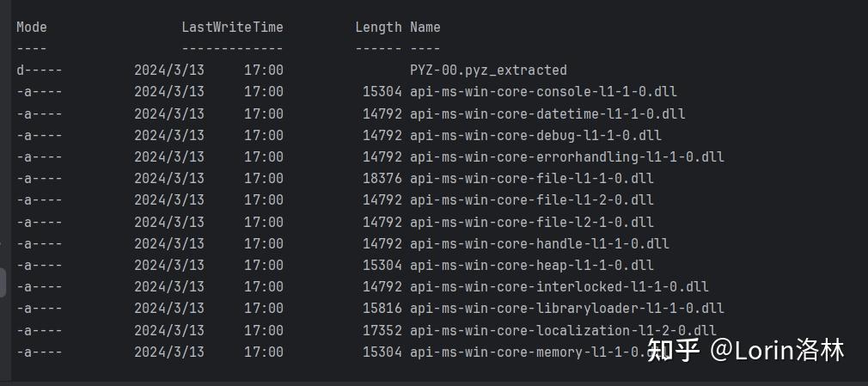
Task: Click the 18376 file length value
Action: tap(382, 178)
